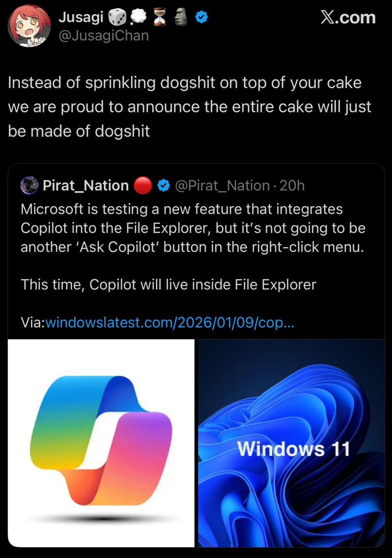Click the verified badge beside Jusagi

[x=200, y=17]
